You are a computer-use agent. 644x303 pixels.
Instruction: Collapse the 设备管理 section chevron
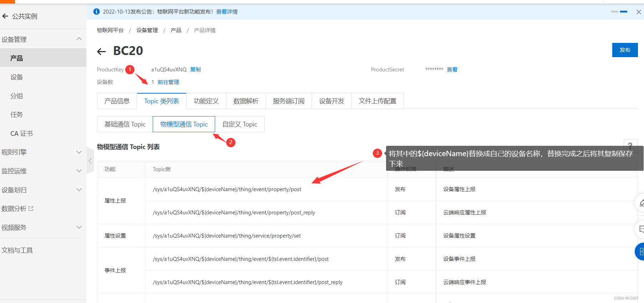(79, 39)
